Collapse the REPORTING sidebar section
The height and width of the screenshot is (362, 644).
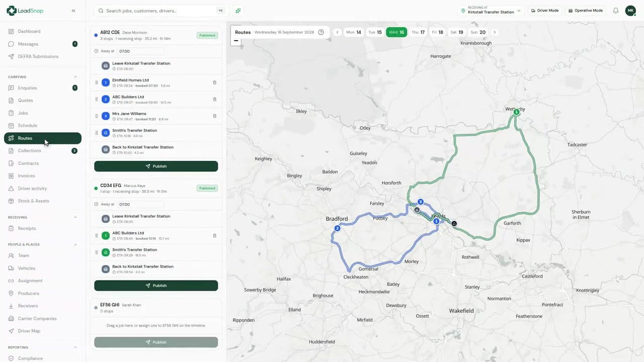pyautogui.click(x=75, y=347)
